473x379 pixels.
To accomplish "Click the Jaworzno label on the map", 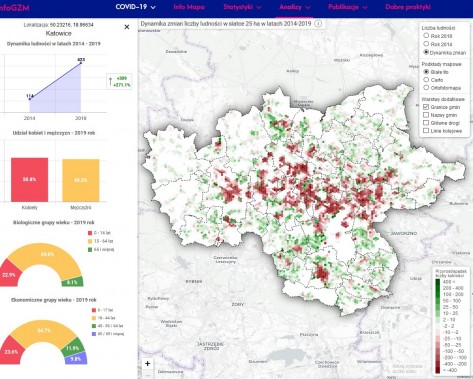I will pyautogui.click(x=404, y=233).
